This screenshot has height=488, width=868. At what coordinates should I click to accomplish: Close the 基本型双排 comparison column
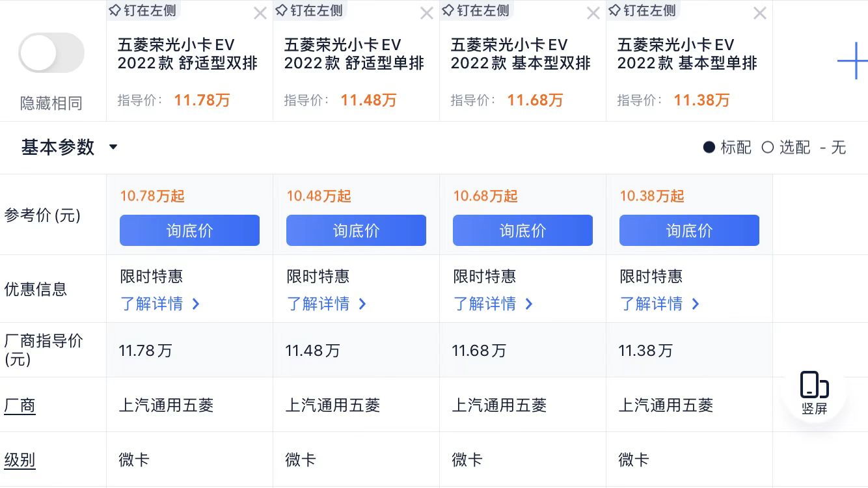tap(593, 12)
